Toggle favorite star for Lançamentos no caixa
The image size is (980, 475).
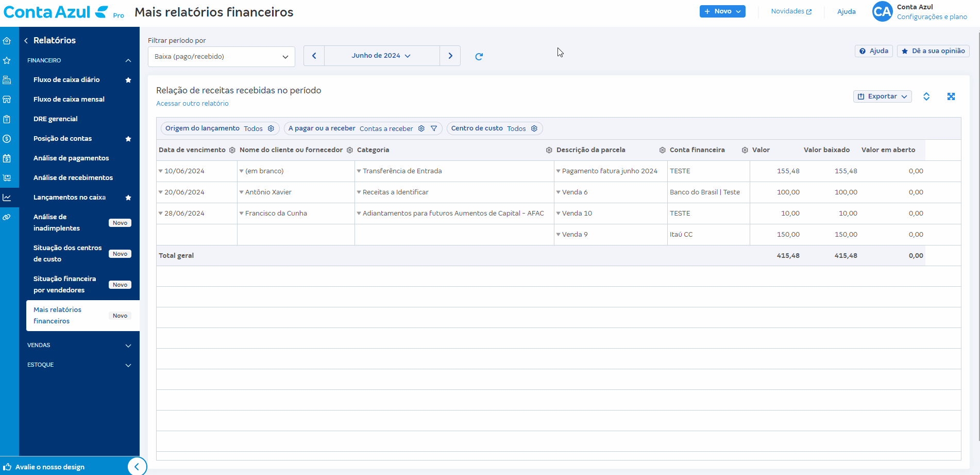click(x=128, y=198)
